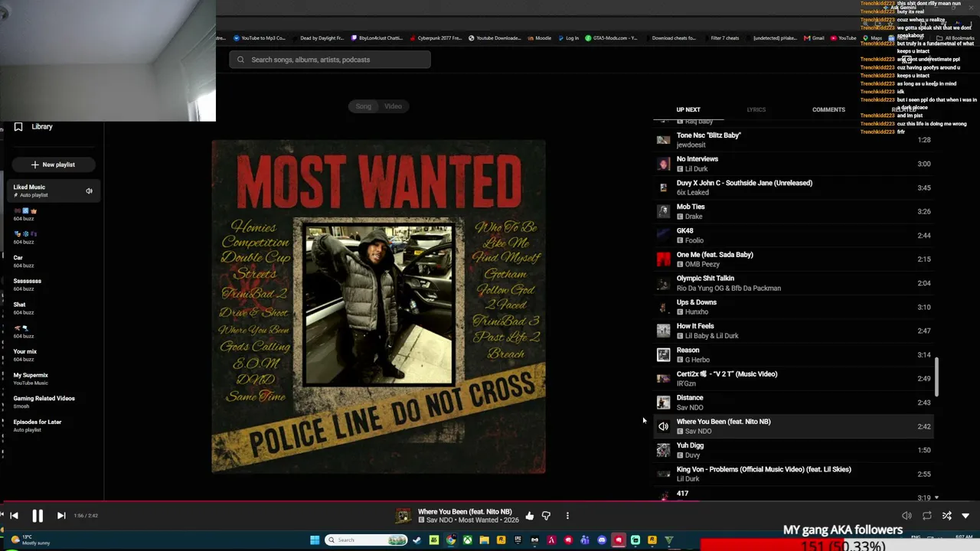This screenshot has height=551, width=980.
Task: Click the red One Me thumbnail
Action: [x=663, y=259]
